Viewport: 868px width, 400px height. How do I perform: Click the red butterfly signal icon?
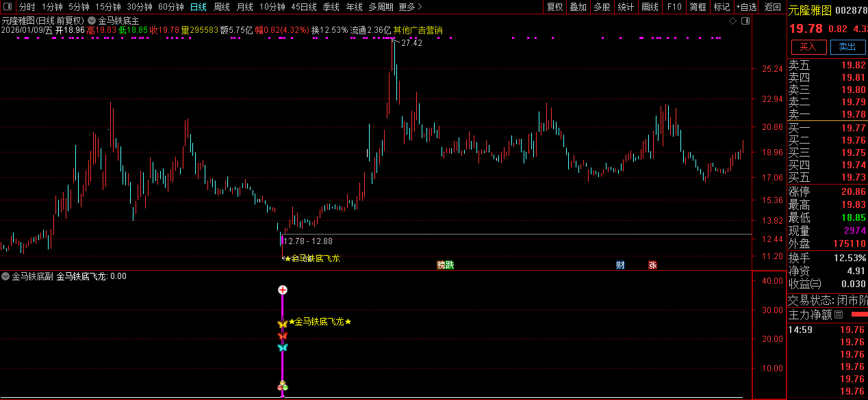pos(282,336)
